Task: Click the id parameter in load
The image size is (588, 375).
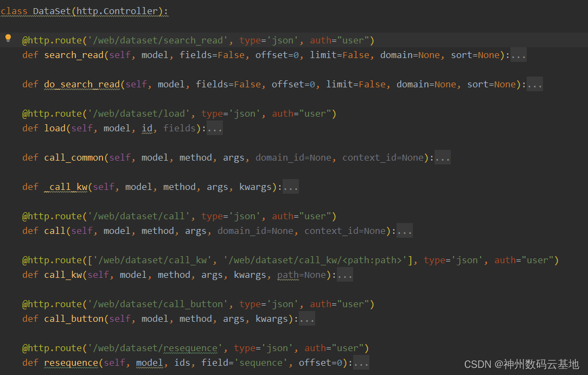Action: (147, 128)
